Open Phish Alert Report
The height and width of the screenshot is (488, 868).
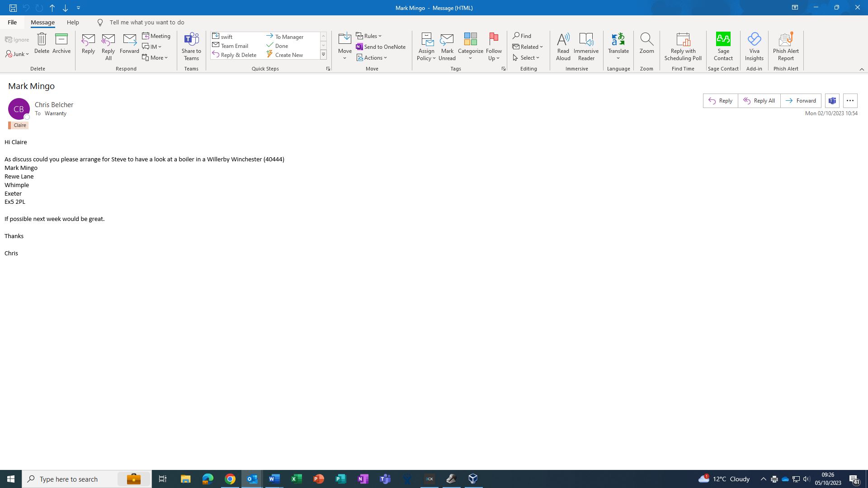(x=786, y=40)
